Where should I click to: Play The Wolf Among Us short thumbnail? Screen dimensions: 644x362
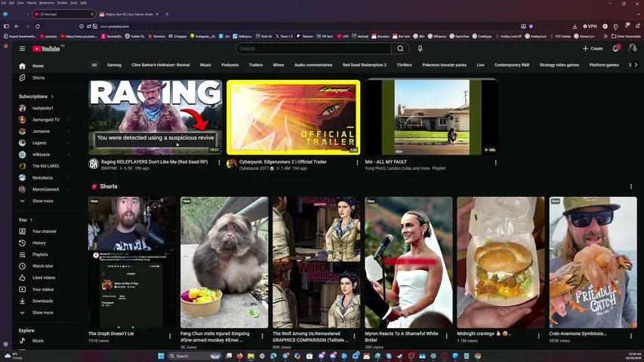pos(316,262)
